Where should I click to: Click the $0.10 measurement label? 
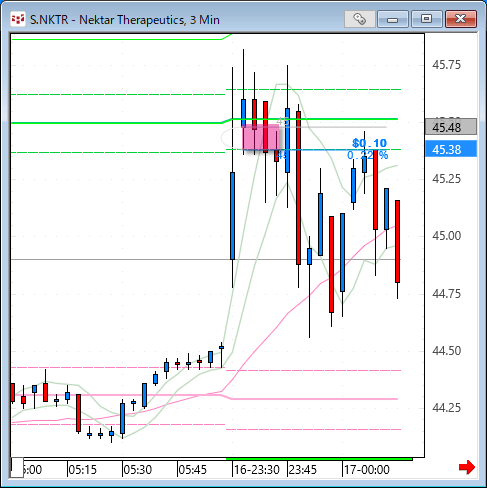point(369,143)
